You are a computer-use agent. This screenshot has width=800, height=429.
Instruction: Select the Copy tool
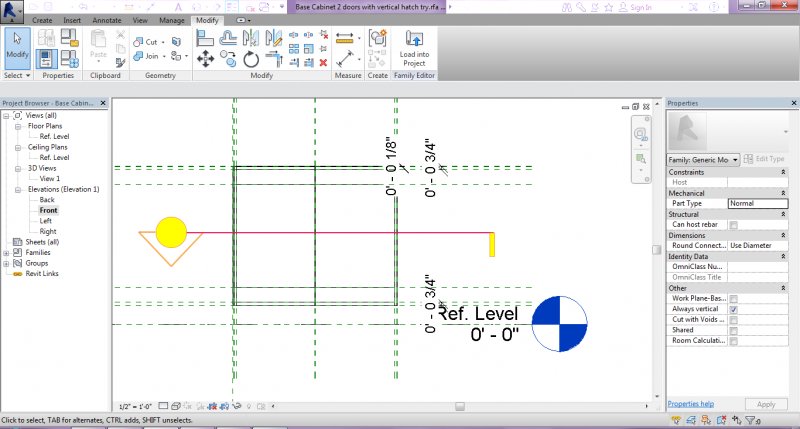click(228, 59)
